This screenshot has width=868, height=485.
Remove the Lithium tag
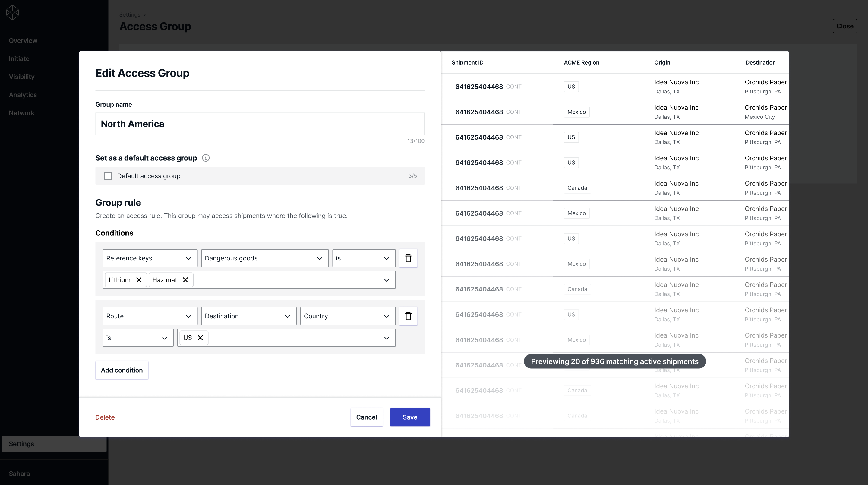(138, 280)
